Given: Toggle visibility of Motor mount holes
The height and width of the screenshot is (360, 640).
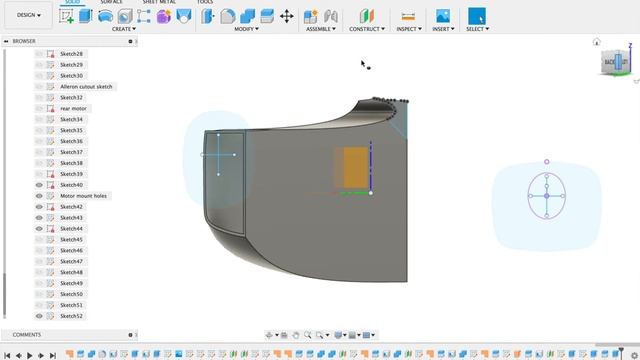Looking at the screenshot, I should [39, 196].
